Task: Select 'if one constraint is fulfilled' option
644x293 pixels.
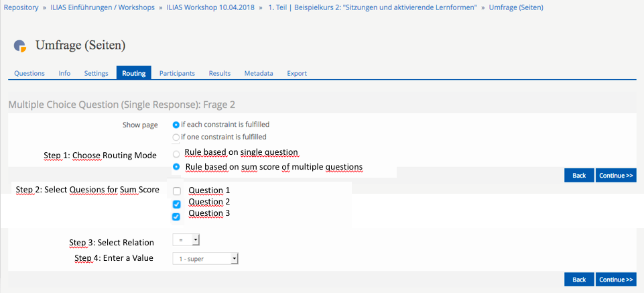Action: coord(176,137)
